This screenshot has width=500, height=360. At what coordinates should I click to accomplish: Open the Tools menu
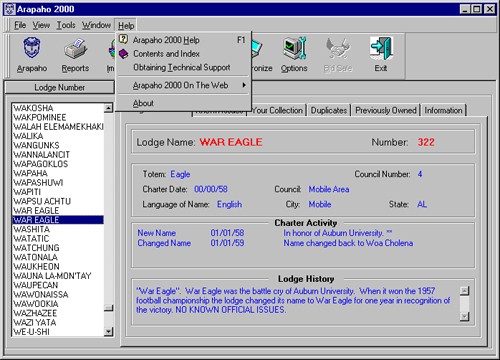point(66,25)
